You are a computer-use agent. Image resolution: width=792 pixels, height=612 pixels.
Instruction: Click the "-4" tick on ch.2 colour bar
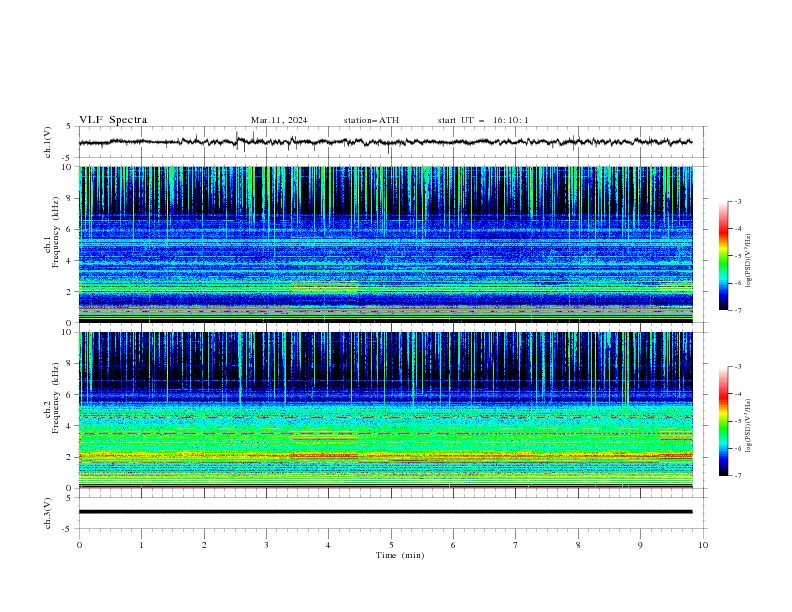pyautogui.click(x=738, y=394)
